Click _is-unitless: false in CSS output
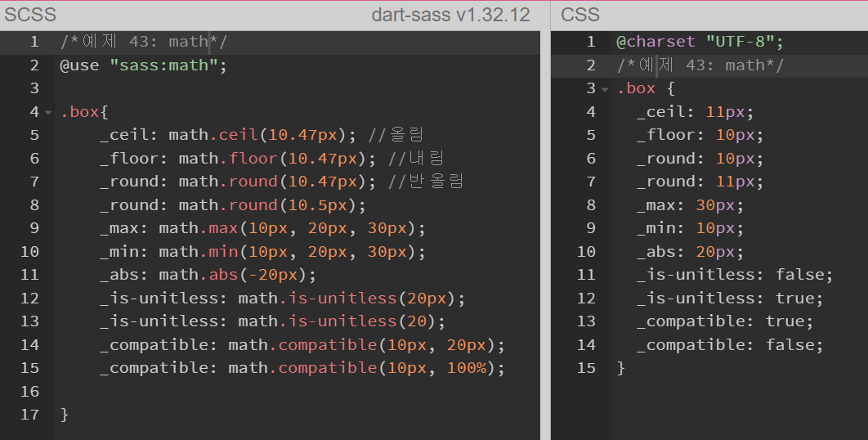Viewport: 868px width, 440px height. pos(735,275)
